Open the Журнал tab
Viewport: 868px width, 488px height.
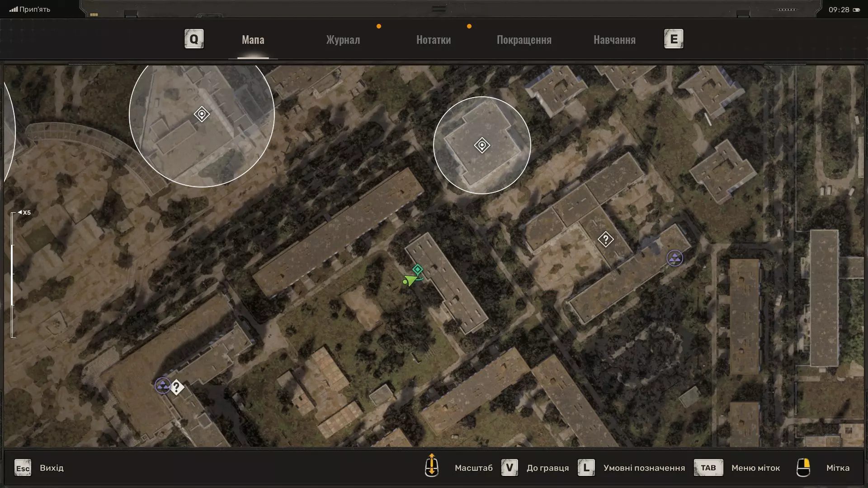343,40
